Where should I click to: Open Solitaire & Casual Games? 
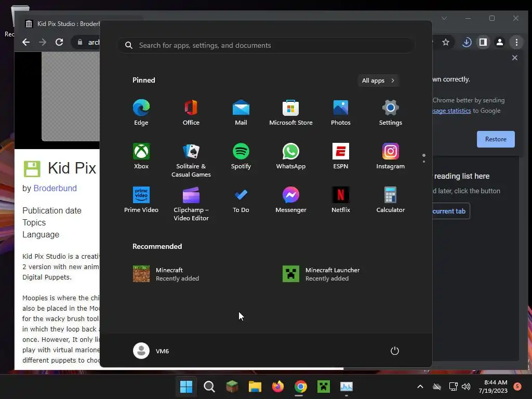pos(191,160)
